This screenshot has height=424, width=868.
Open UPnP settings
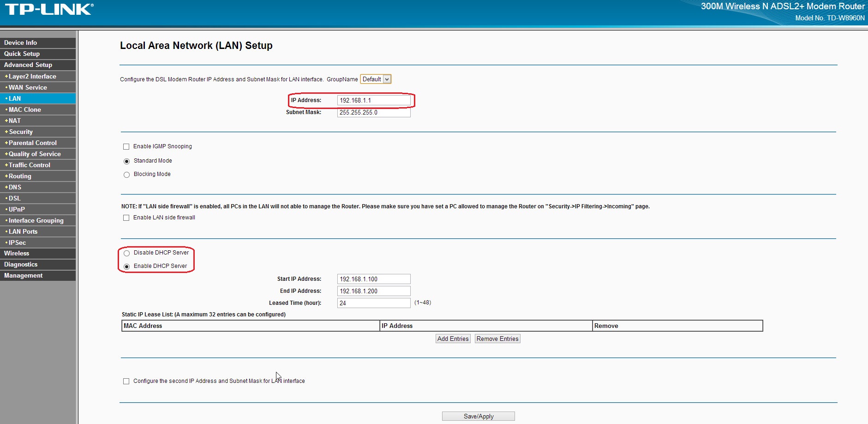[38, 209]
